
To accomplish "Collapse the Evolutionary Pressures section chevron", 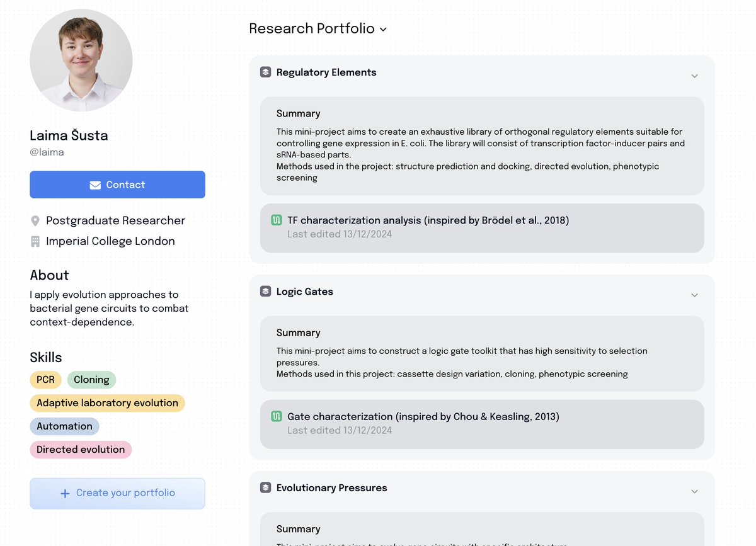I will point(694,491).
